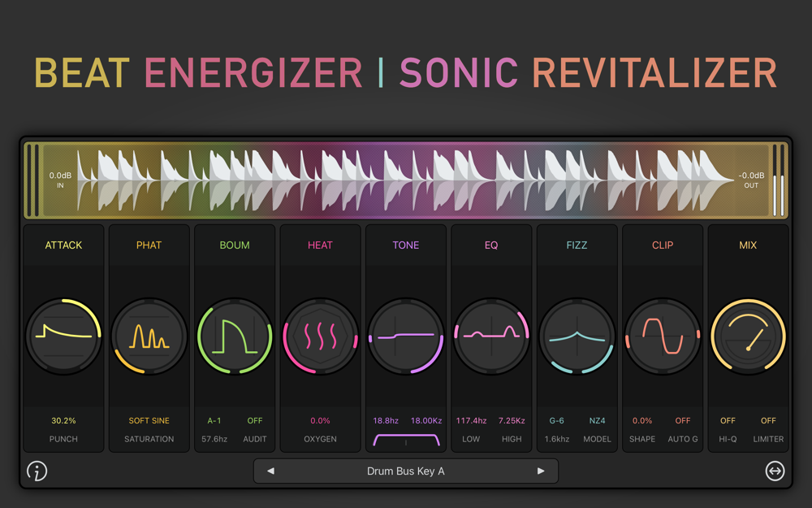
Task: Enable the BOUM AUDIT OFF toggle
Action: tap(255, 420)
